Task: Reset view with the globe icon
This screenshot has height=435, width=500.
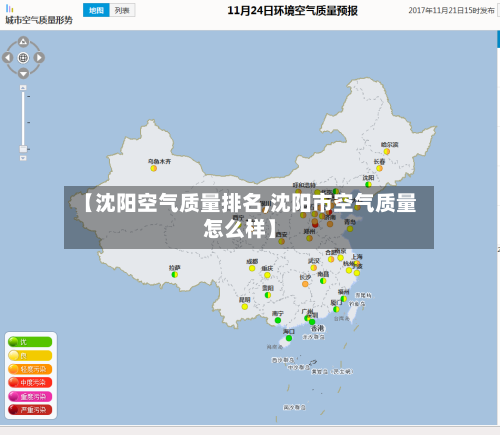Action: tap(23, 58)
